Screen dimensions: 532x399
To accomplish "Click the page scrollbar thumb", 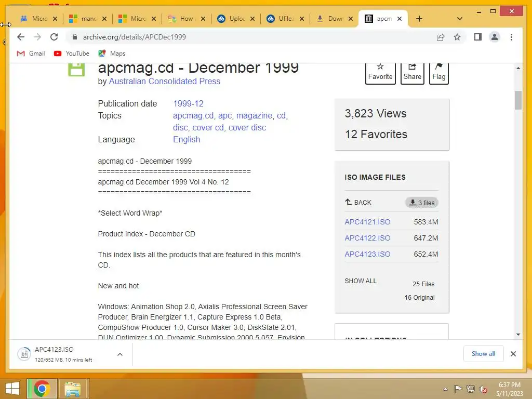I will pyautogui.click(x=518, y=100).
